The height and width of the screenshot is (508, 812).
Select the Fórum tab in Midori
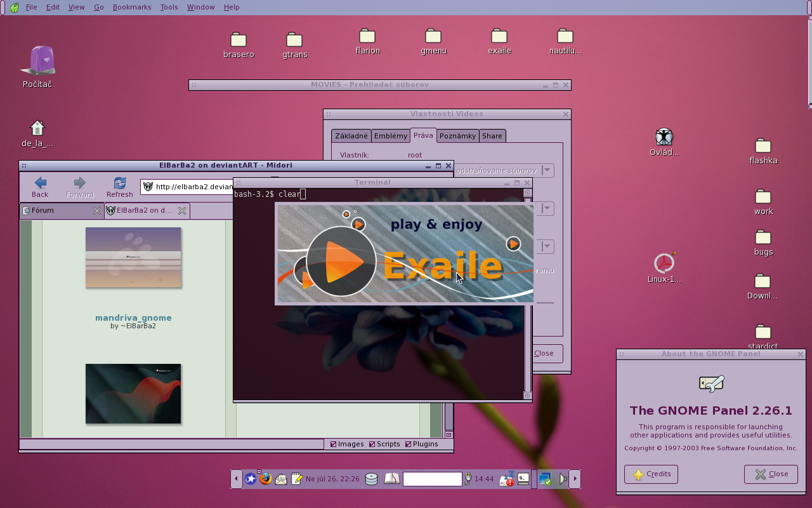point(62,211)
